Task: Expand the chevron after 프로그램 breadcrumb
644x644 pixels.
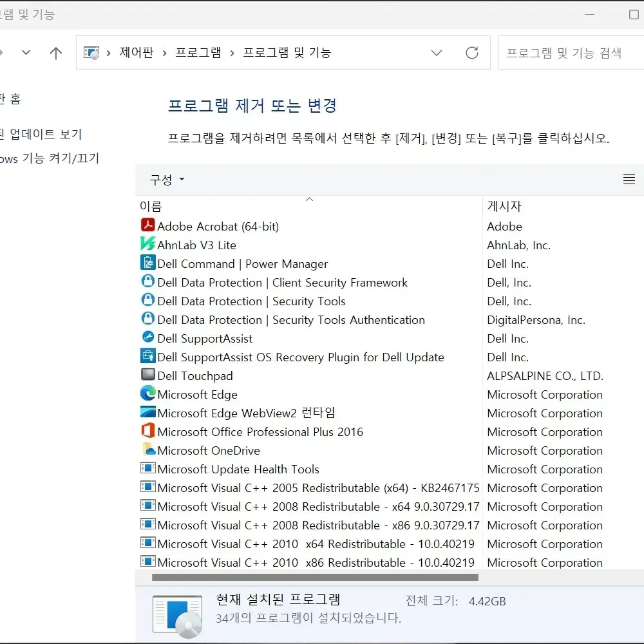Action: tap(232, 53)
